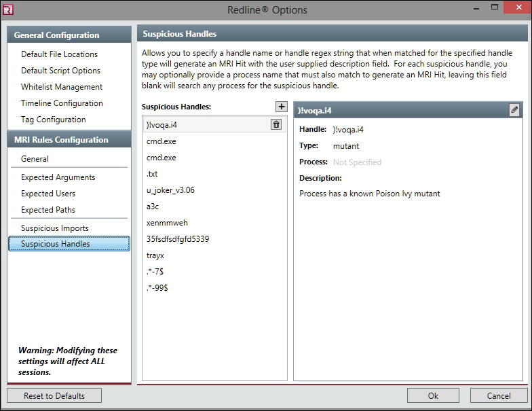Open Default Script Options
Image resolution: width=532 pixels, height=411 pixels.
(60, 71)
